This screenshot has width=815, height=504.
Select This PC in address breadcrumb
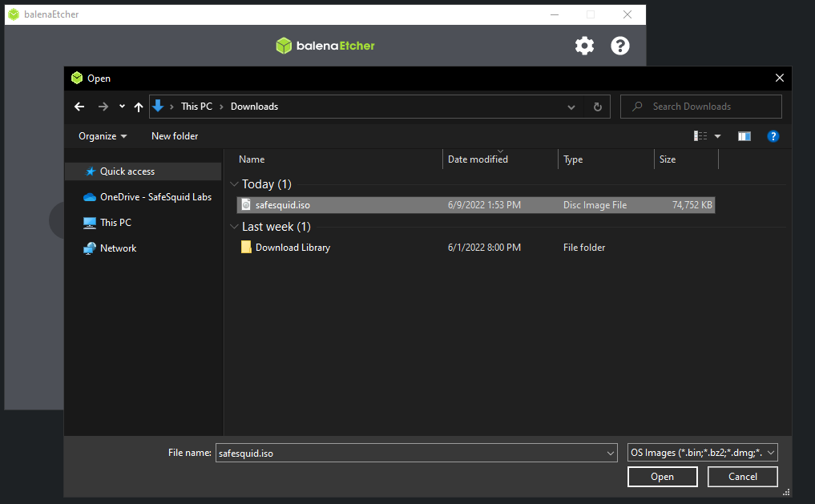[196, 107]
